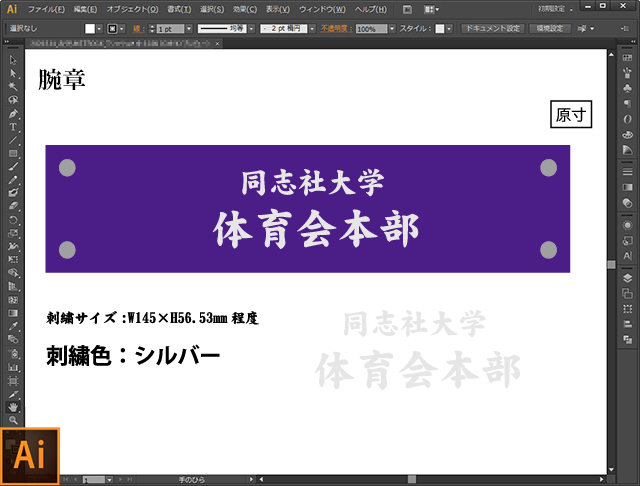
Task: Choose the Scale tool
Action: coord(13,233)
